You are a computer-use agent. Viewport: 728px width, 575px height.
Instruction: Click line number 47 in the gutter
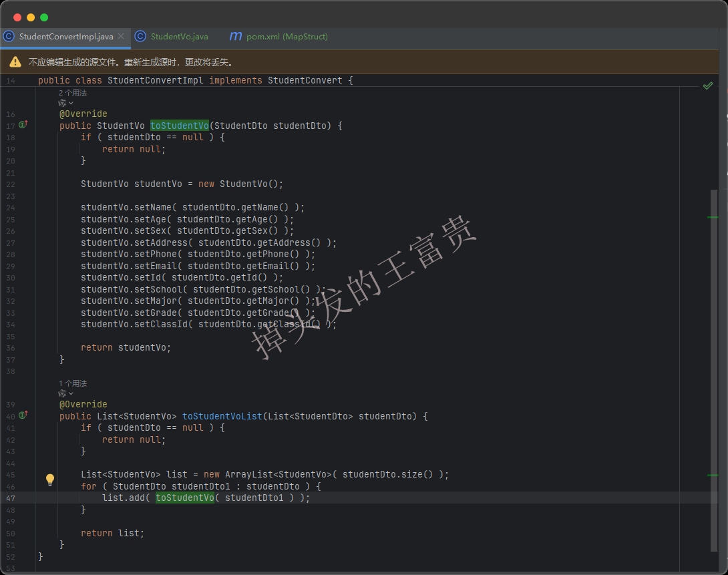[11, 498]
